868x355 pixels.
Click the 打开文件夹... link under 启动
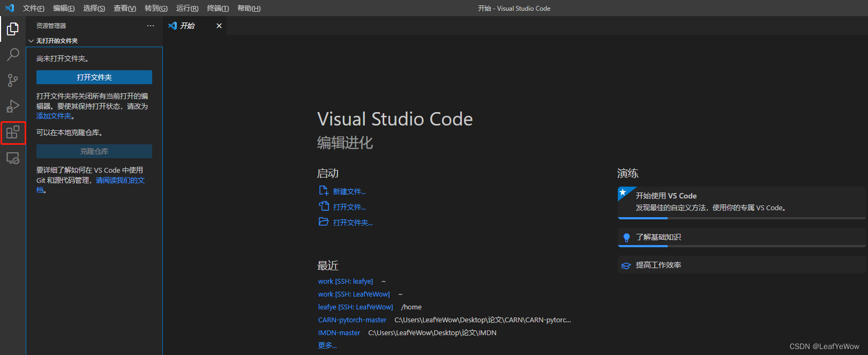click(x=353, y=223)
